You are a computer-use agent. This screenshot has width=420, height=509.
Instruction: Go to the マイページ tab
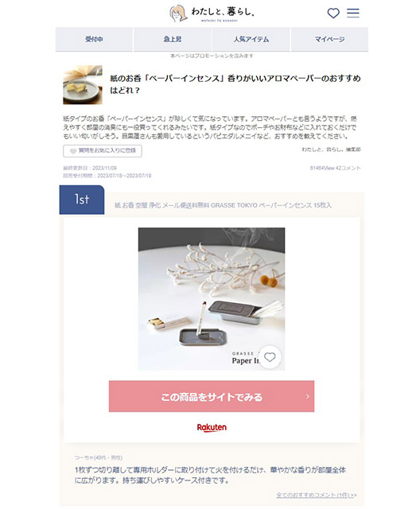click(329, 39)
